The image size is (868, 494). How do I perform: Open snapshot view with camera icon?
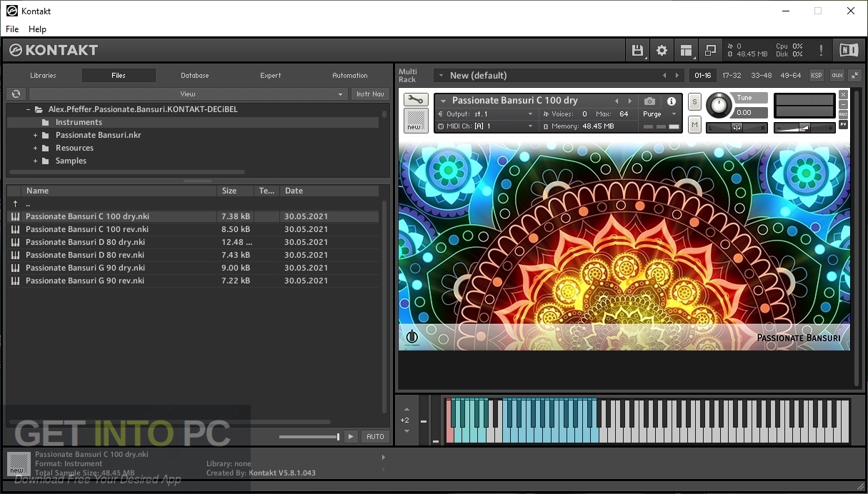point(649,101)
